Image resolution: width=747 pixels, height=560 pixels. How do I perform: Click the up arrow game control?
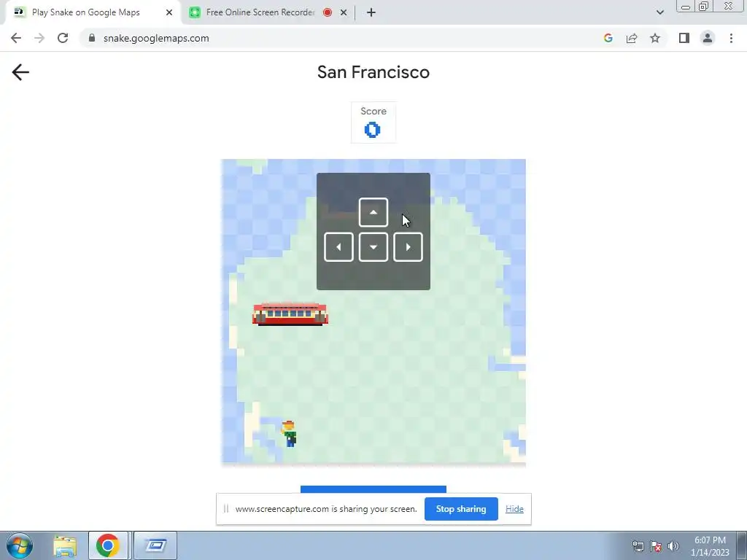click(x=373, y=212)
